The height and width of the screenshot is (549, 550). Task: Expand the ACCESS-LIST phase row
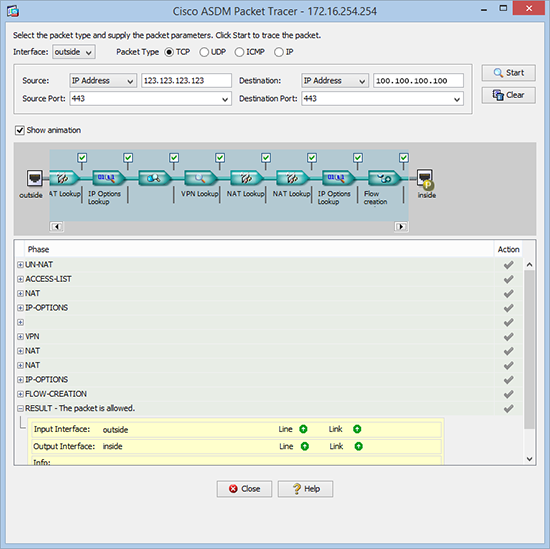pos(20,279)
